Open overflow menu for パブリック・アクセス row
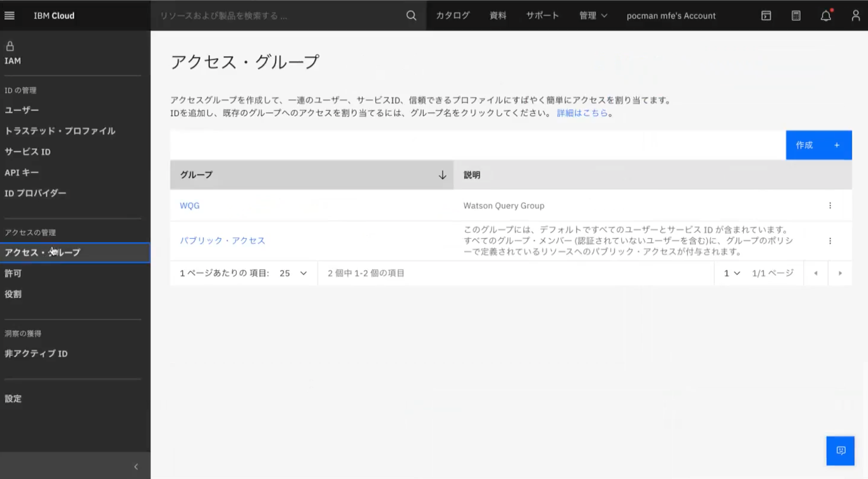The image size is (868, 479). pyautogui.click(x=830, y=241)
